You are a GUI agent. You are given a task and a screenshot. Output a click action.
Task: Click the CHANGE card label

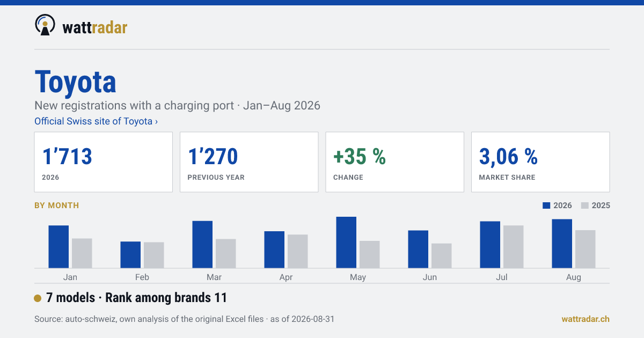348,178
